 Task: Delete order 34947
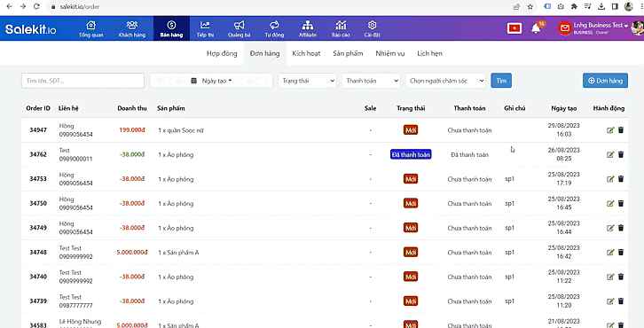pyautogui.click(x=621, y=129)
